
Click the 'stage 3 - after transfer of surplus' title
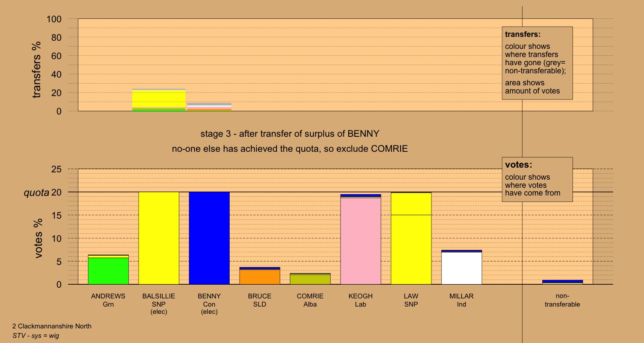point(290,133)
